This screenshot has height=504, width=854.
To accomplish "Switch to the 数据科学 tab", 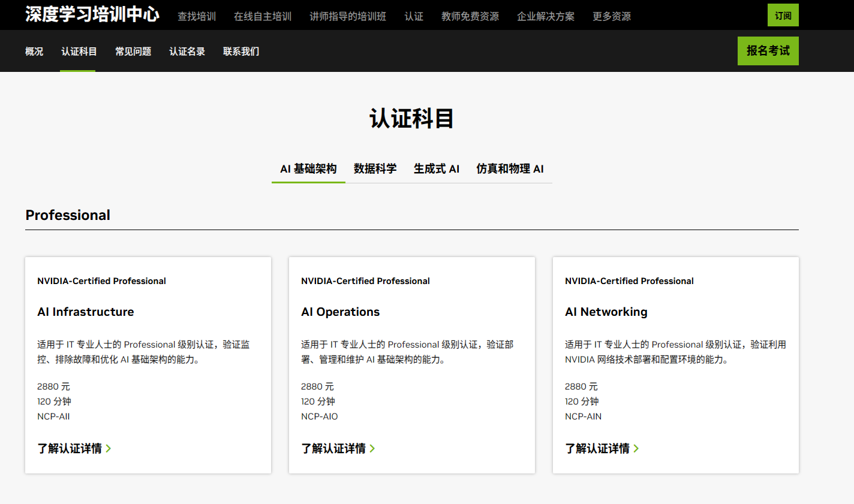I will 375,169.
